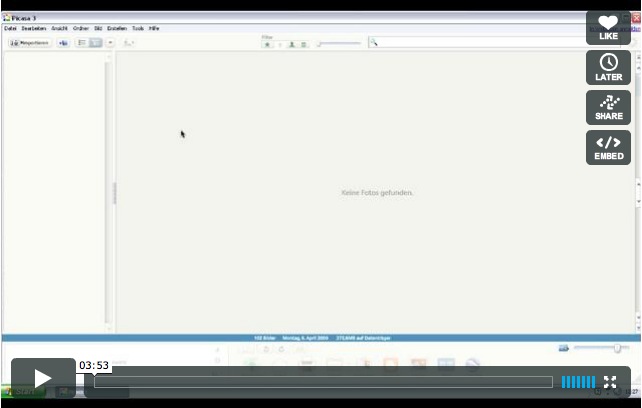642x408 pixels.
Task: Click the Importieren button in Picasa
Action: click(x=30, y=43)
